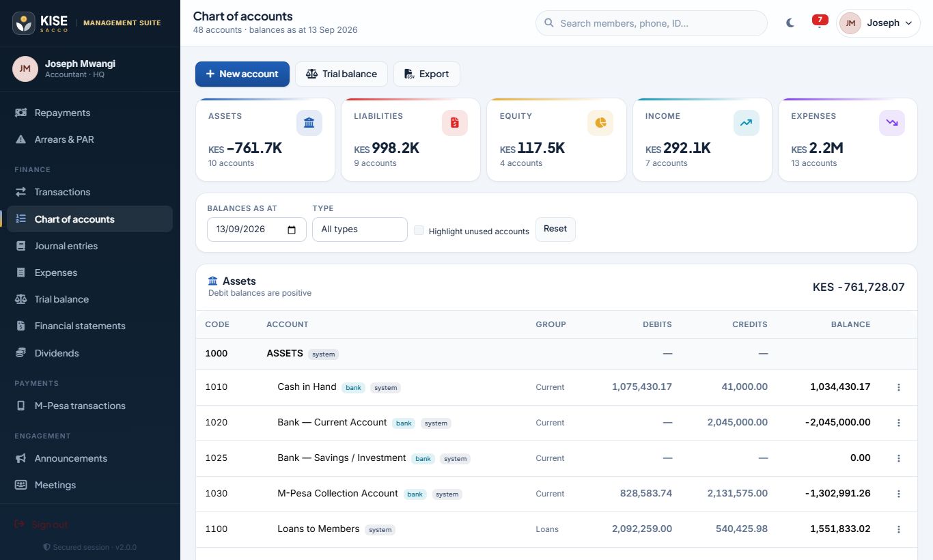
Task: Click the Transactions arrows icon
Action: [x=21, y=192]
